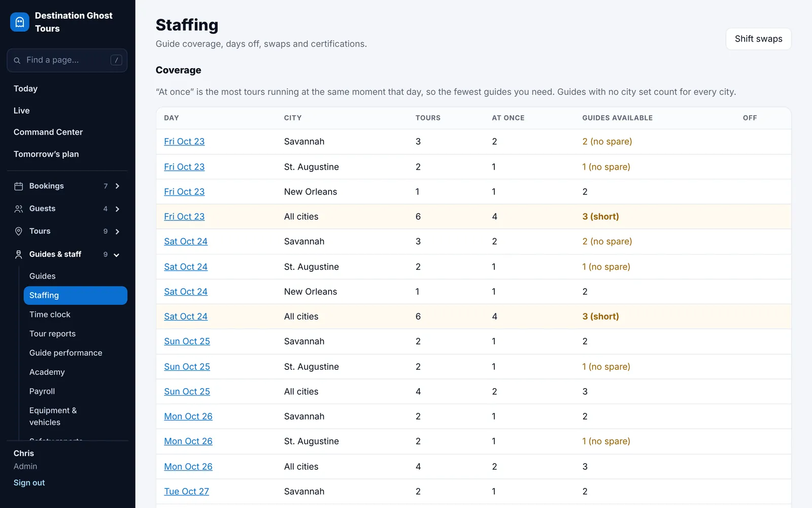
Task: Click the AT ONCE column header
Action: (508, 118)
